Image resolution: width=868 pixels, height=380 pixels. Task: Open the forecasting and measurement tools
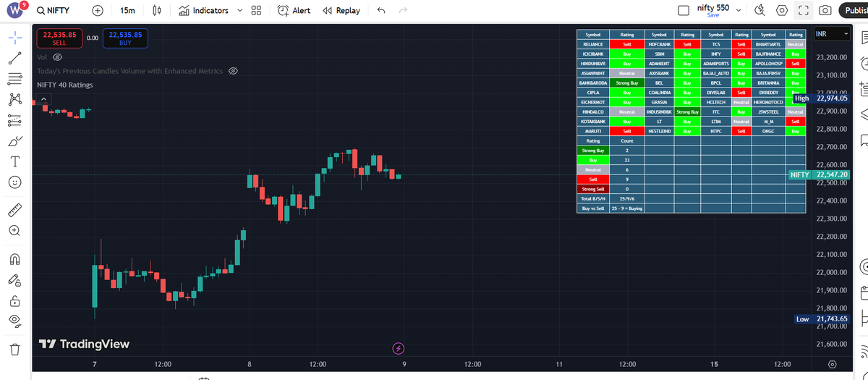point(14,119)
